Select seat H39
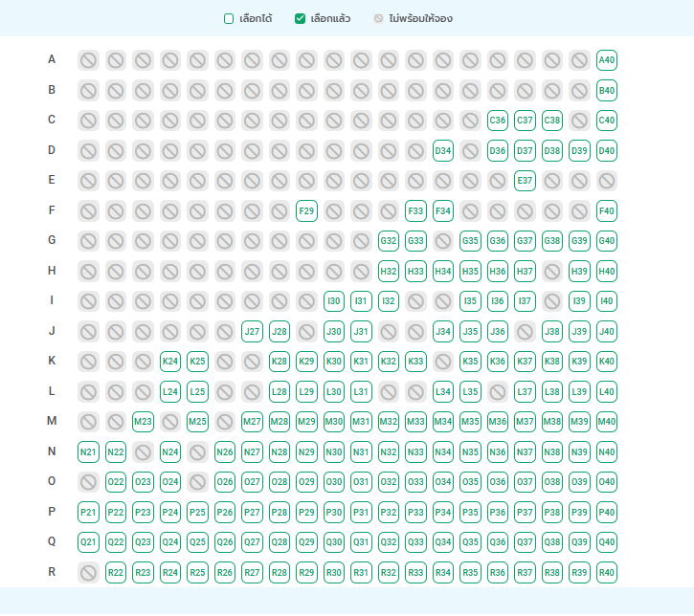The height and width of the screenshot is (616, 694). 579,271
